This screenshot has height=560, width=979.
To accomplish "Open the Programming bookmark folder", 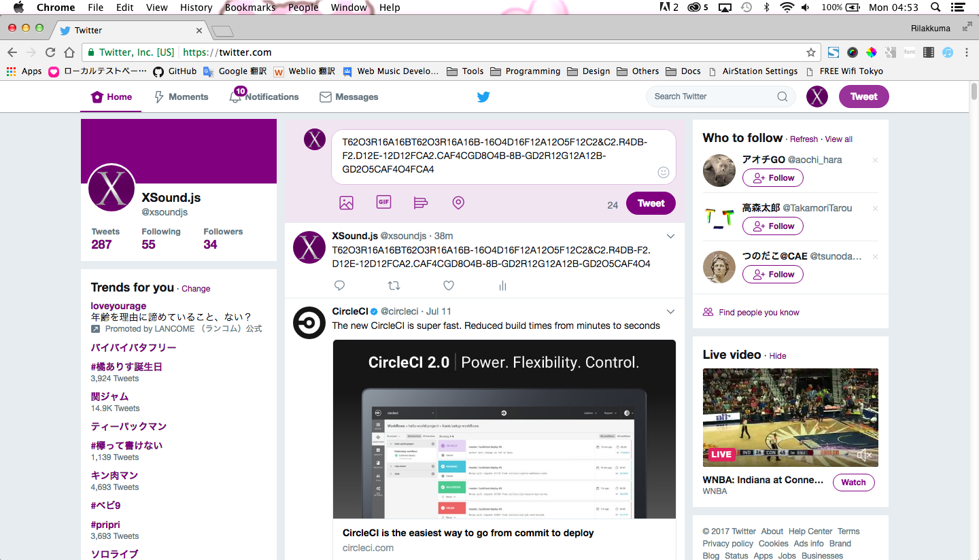I will [x=526, y=71].
